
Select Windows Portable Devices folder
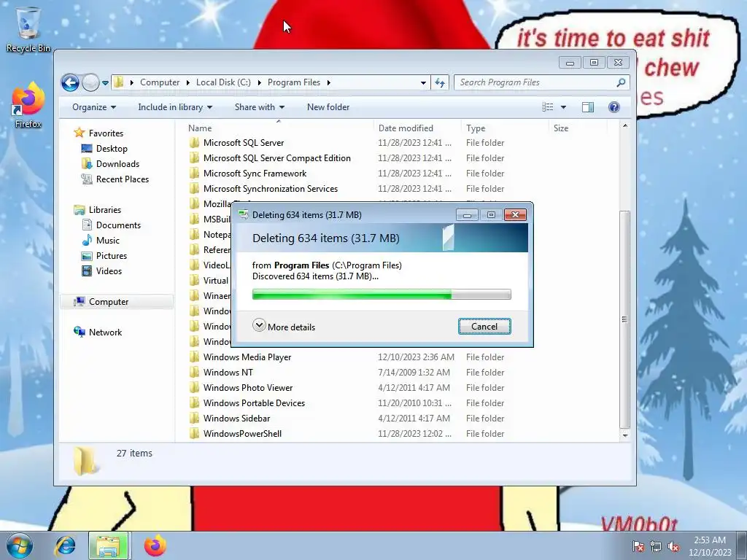pyautogui.click(x=254, y=402)
